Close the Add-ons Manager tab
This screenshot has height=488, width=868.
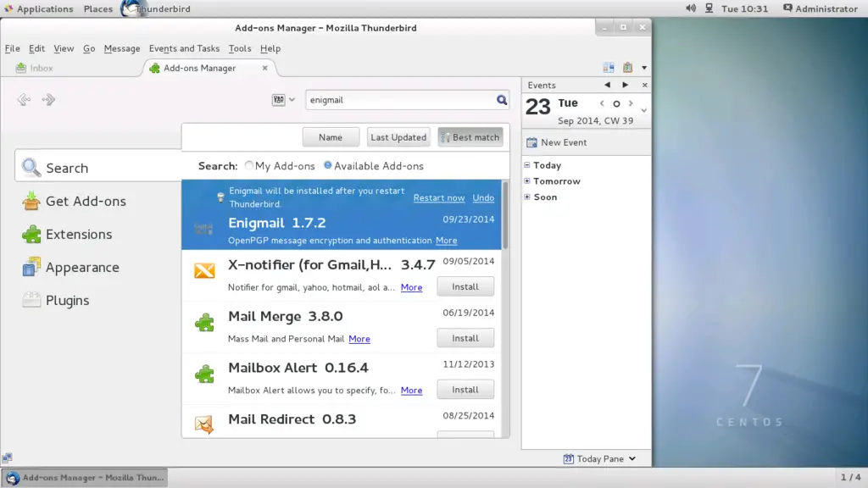pos(264,68)
